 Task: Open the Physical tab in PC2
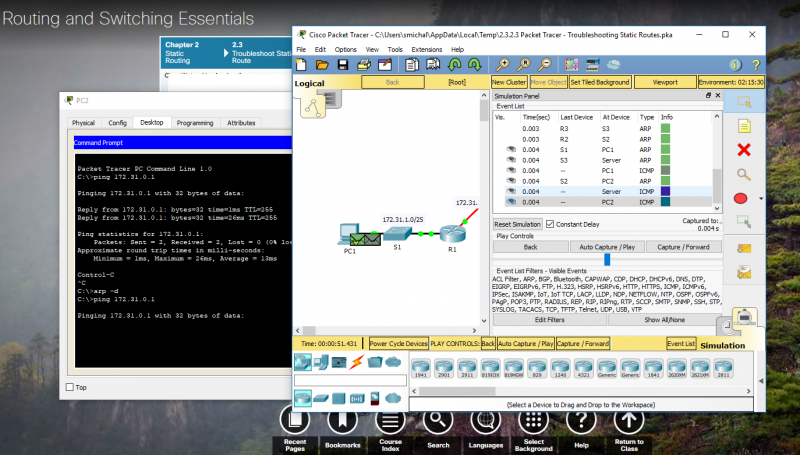(83, 123)
